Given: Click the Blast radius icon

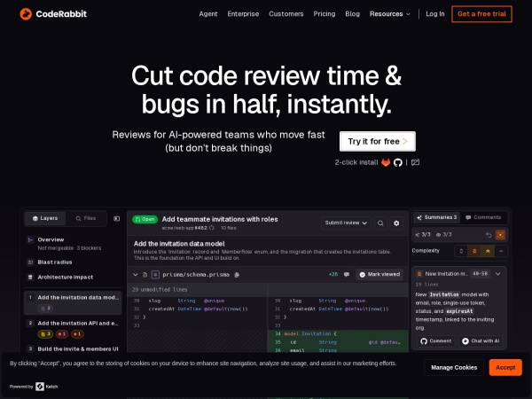Looking at the screenshot, I should pyautogui.click(x=30, y=262).
